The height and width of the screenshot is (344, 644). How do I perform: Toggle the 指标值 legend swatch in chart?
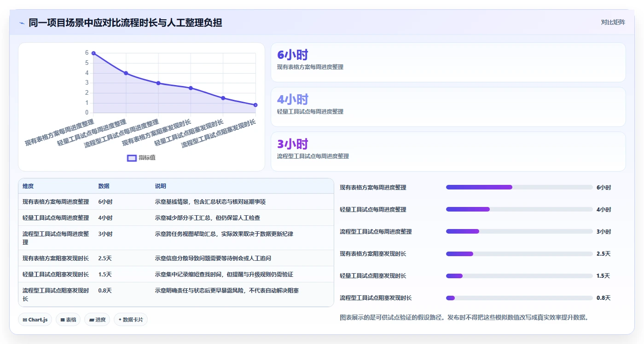click(x=132, y=158)
